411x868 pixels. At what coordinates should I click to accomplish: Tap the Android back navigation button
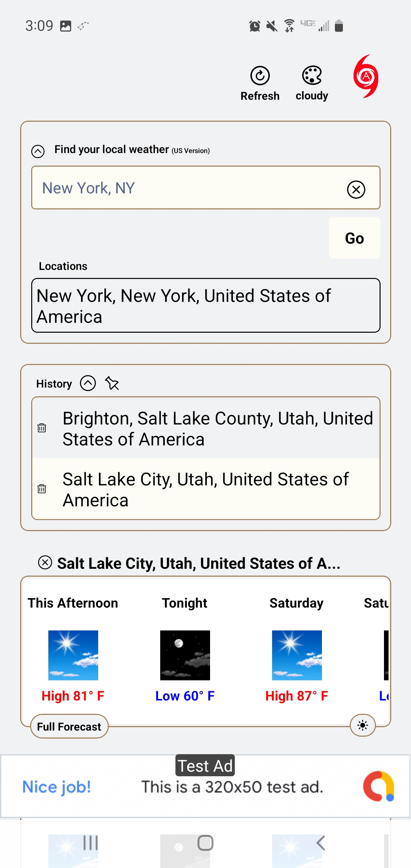321,843
